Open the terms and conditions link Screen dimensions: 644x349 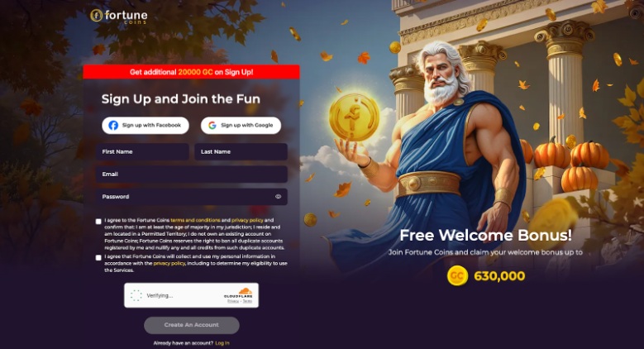coord(195,220)
